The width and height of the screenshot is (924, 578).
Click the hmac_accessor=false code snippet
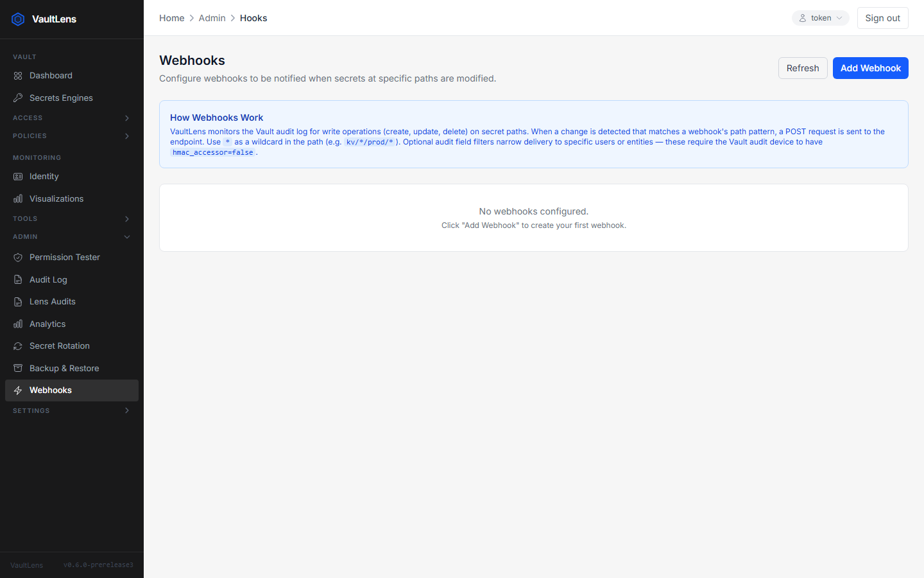(x=212, y=152)
